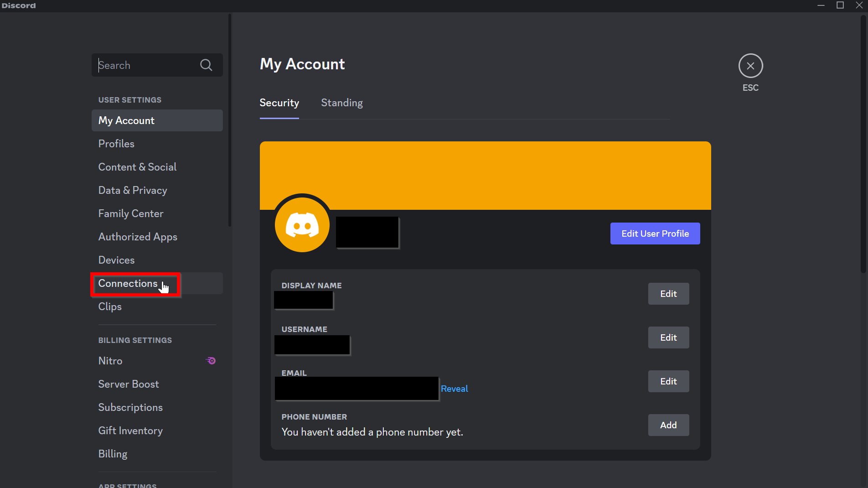This screenshot has width=868, height=488.
Task: Click the Nitro badge icon
Action: [211, 361]
